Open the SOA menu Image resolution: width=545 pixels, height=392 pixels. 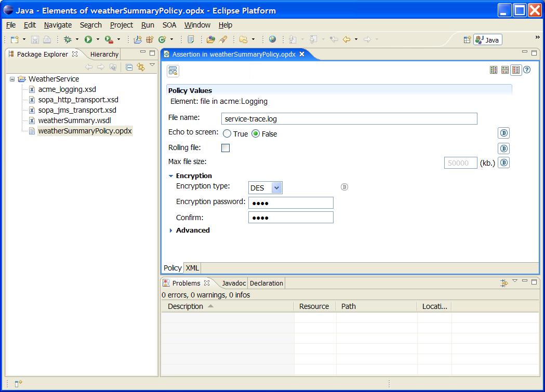(169, 25)
